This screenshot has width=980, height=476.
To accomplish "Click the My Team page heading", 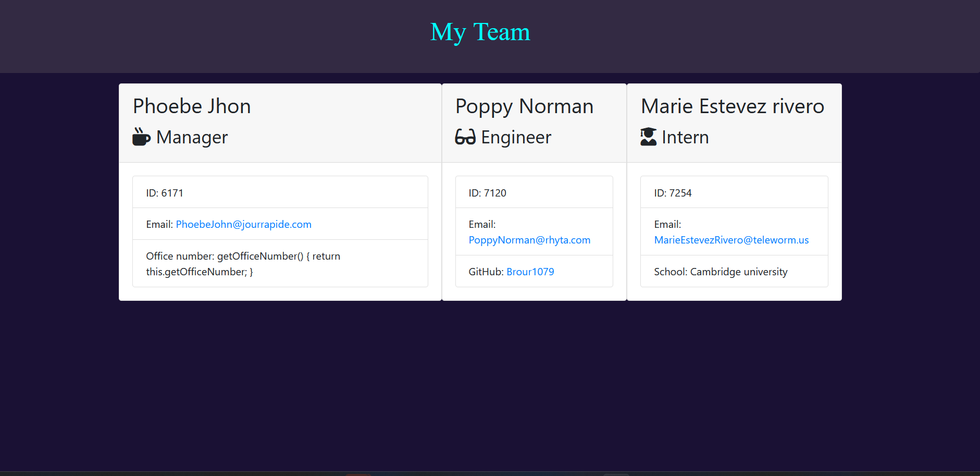I will [x=480, y=32].
